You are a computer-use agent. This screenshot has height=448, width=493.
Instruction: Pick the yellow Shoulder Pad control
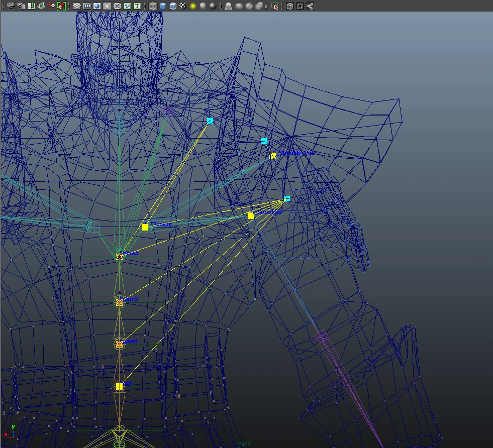(x=273, y=156)
